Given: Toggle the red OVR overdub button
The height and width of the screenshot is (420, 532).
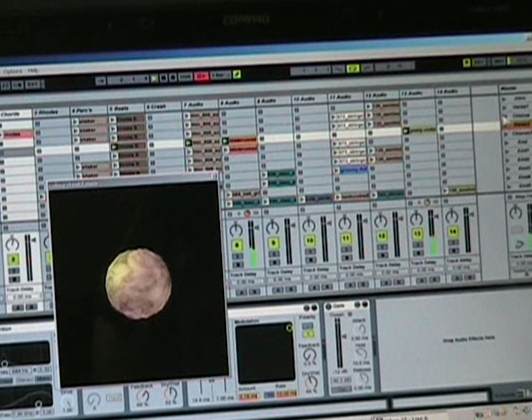Looking at the screenshot, I should coord(201,76).
